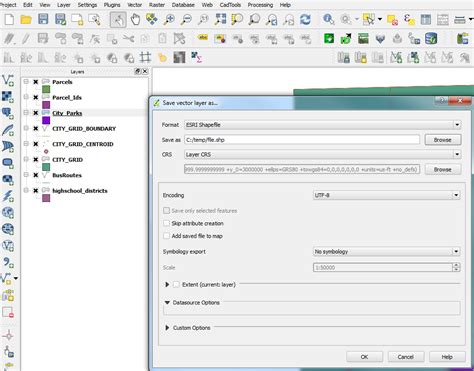Enable Skip attribute creation checkbox
Viewport: 474px width, 371px height.
[x=166, y=223]
